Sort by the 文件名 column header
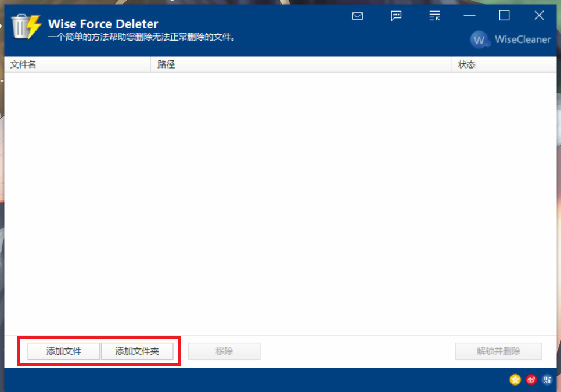 pos(77,64)
